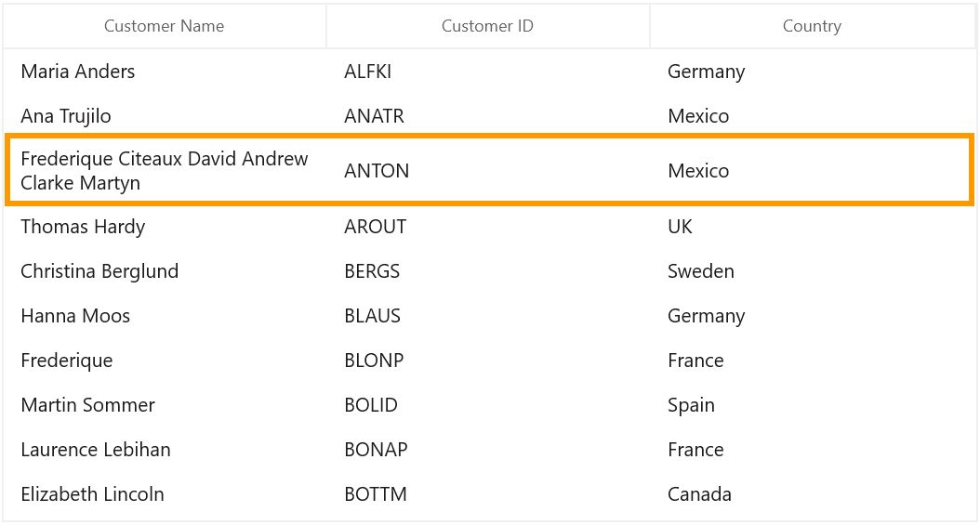980x525 pixels.
Task: Click the Canada country cell
Action: coord(813,494)
